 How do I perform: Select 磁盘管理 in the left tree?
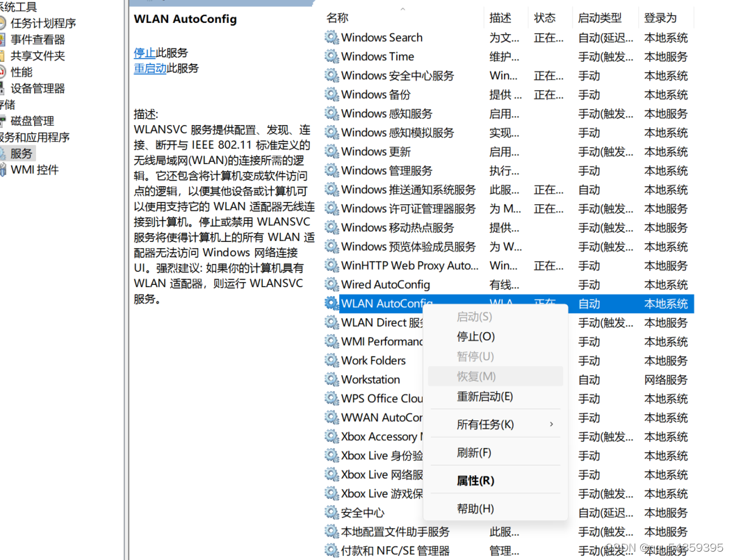[32, 121]
